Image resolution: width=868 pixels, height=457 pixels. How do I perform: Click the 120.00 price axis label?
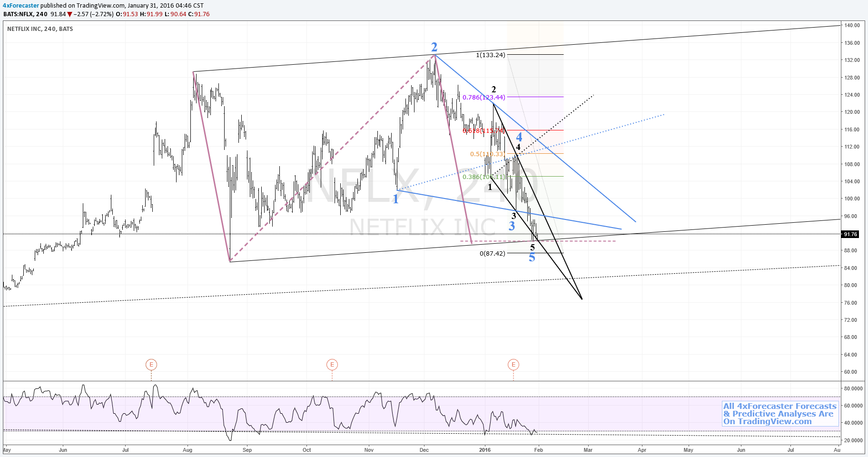pos(852,112)
